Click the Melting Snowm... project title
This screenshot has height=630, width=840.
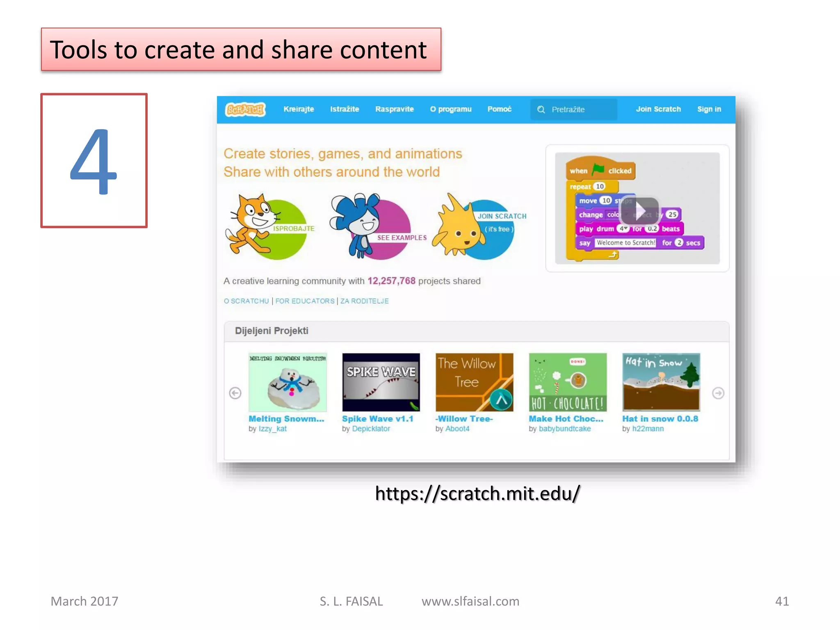286,419
